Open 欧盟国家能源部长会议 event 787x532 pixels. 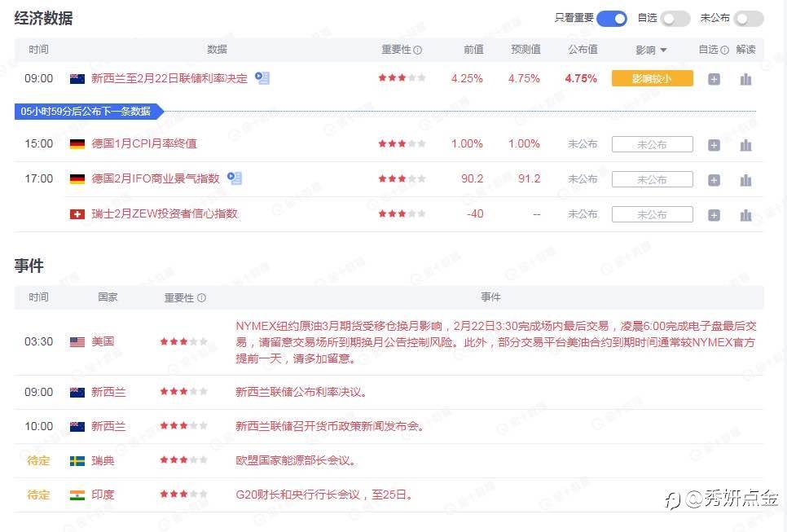296,460
